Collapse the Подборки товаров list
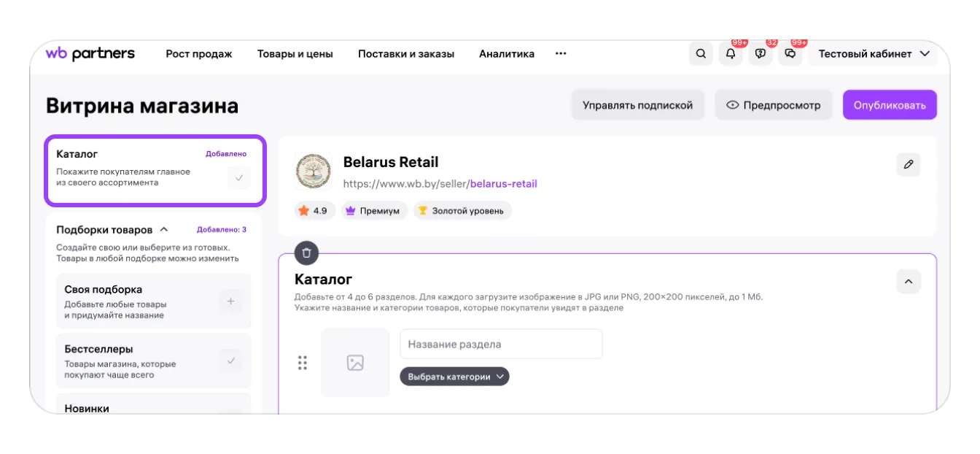The width and height of the screenshot is (980, 454). tap(164, 229)
